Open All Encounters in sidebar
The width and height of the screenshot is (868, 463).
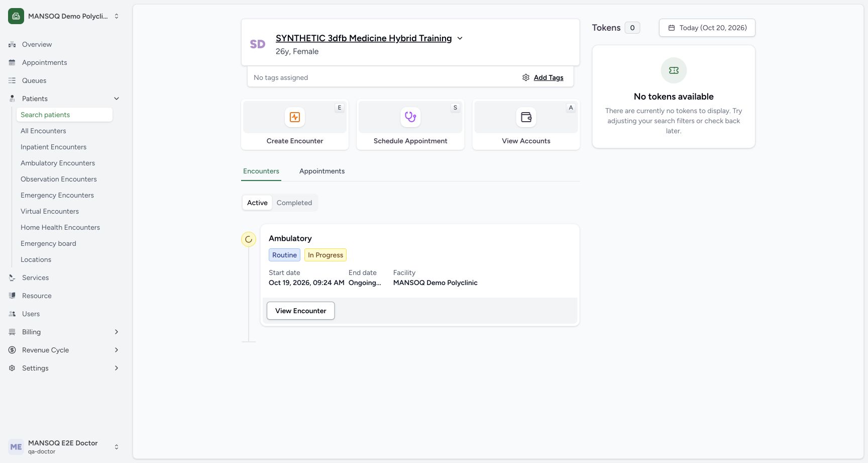click(x=64, y=131)
